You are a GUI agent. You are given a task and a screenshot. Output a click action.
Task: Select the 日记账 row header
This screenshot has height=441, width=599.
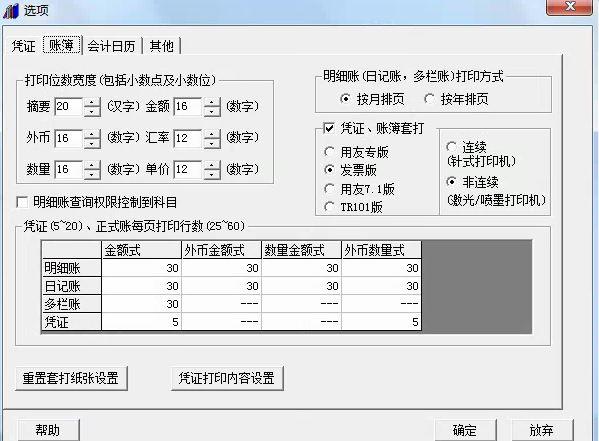71,286
